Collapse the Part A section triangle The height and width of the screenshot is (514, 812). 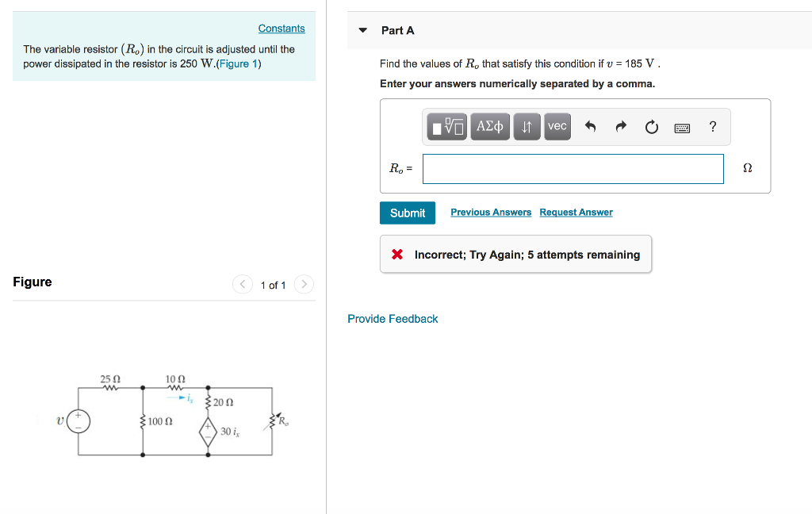tap(362, 29)
